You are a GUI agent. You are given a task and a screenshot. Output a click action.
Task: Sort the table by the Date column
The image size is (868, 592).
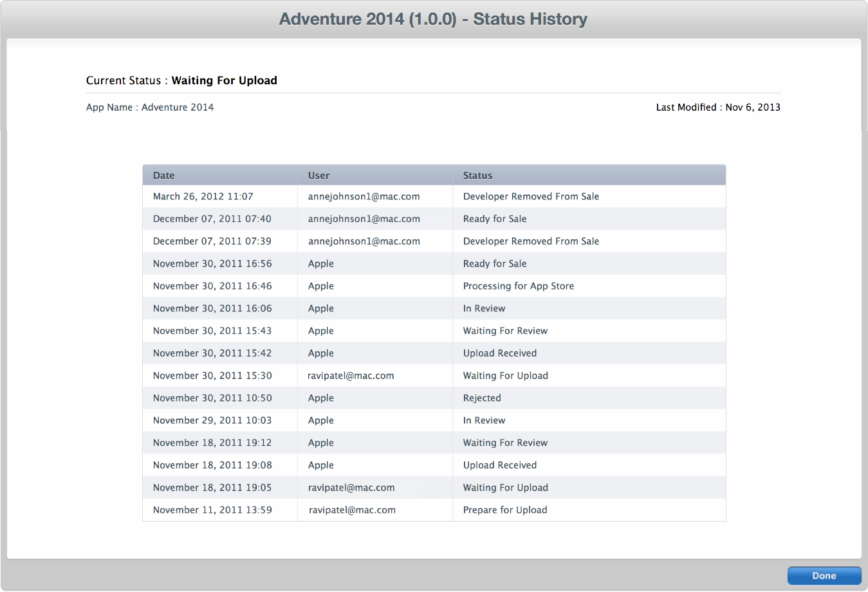coord(163,175)
